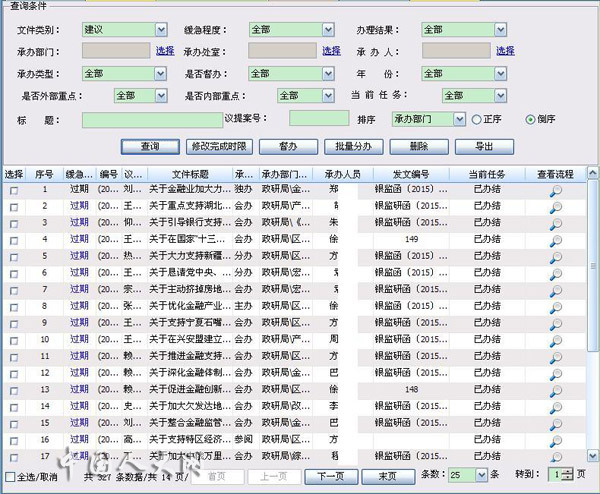
Task: Tick the checkbox for row 15
Action: pos(14,424)
